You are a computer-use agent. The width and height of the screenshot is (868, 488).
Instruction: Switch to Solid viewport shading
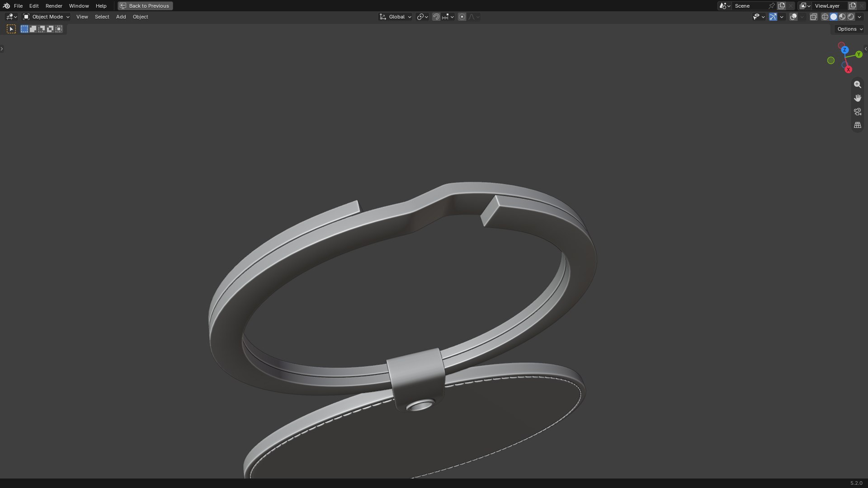834,17
